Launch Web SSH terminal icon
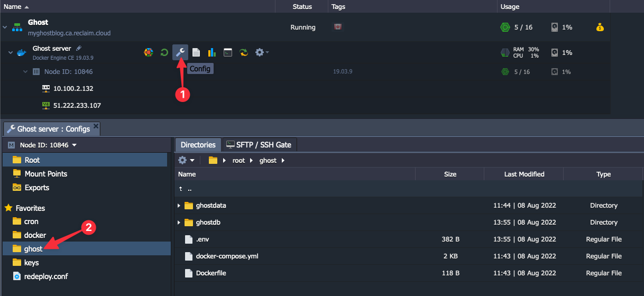 [x=228, y=52]
